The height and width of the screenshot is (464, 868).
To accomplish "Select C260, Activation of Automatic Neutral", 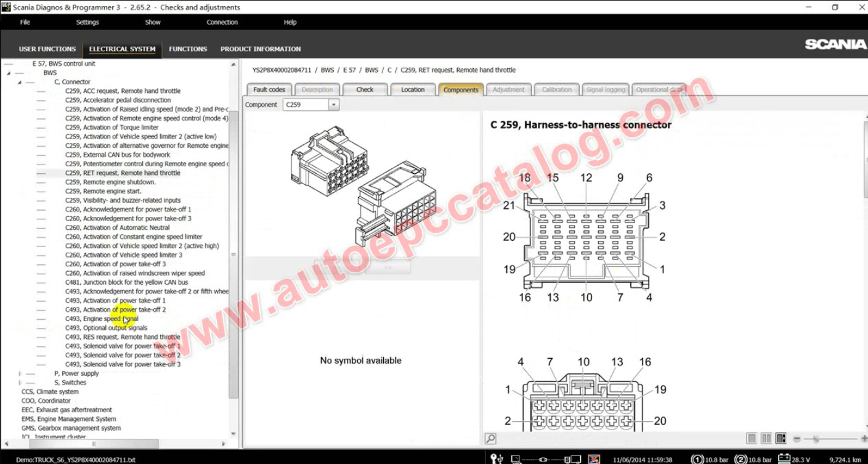I will 118,227.
